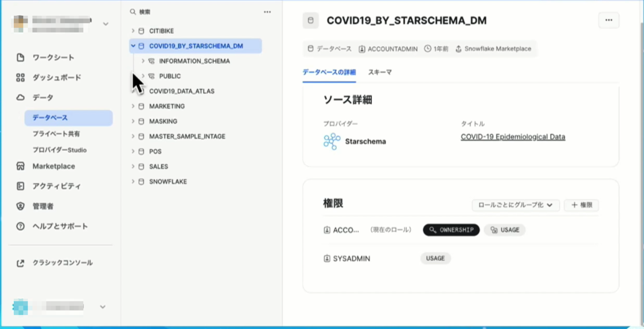This screenshot has height=329, width=644.
Task: Select COVID19_DATA_ATLAS in the tree
Action: pyautogui.click(x=182, y=91)
